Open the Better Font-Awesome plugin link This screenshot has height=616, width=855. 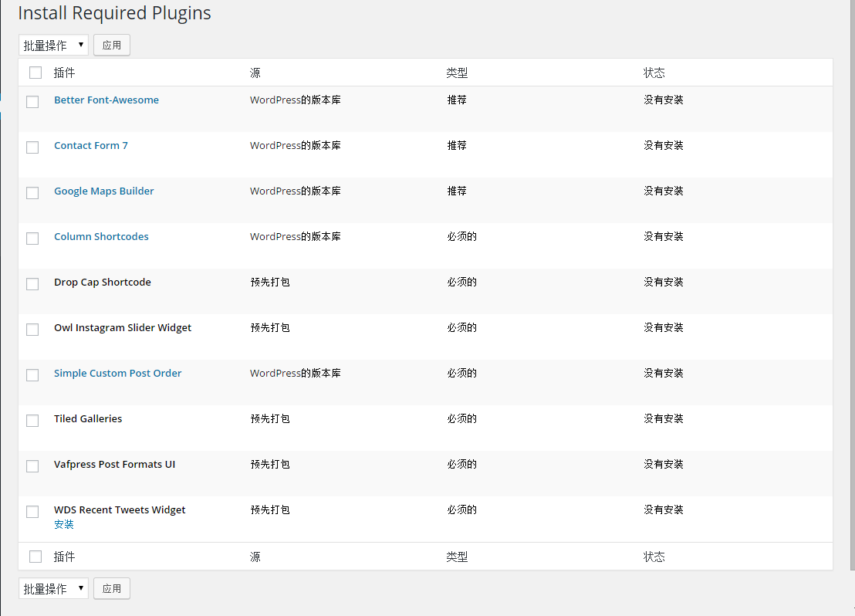pos(106,100)
